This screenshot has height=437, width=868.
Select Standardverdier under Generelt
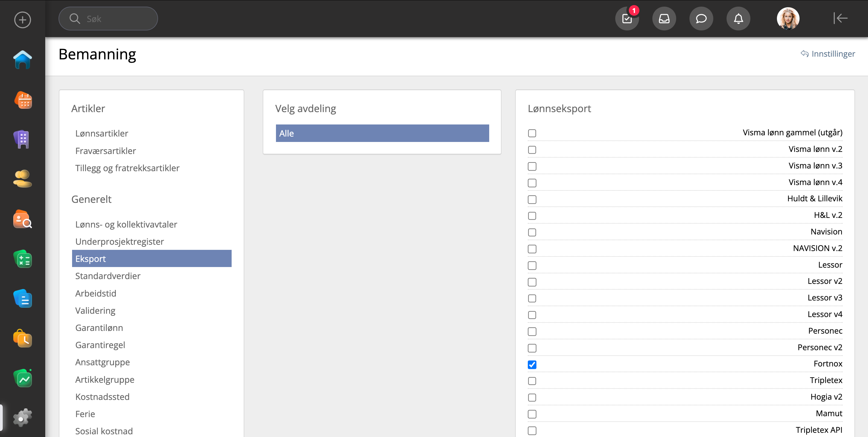pos(108,276)
